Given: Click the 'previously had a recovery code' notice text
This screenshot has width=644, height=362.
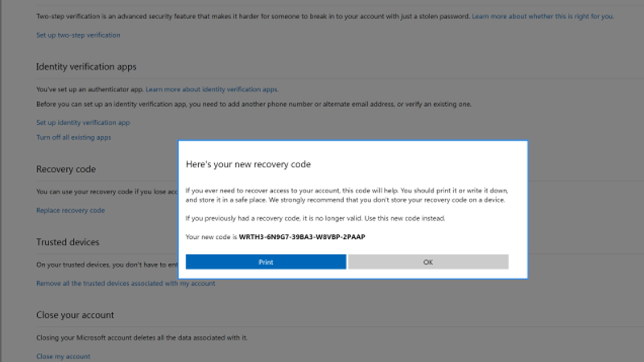Looking at the screenshot, I should tap(315, 218).
